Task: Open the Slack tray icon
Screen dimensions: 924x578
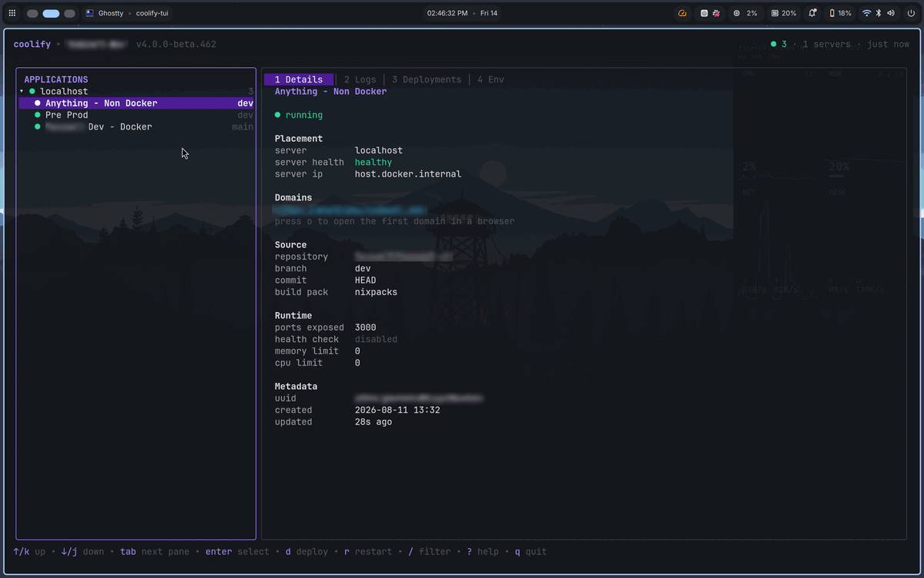Action: [x=715, y=13]
